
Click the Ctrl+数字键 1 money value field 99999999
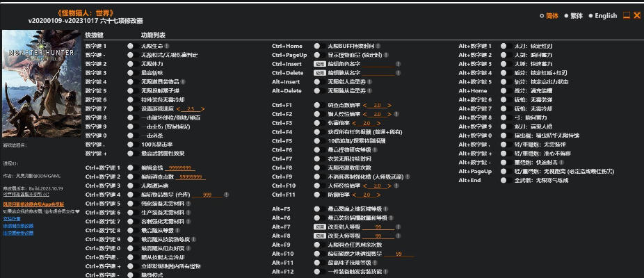[x=180, y=168]
